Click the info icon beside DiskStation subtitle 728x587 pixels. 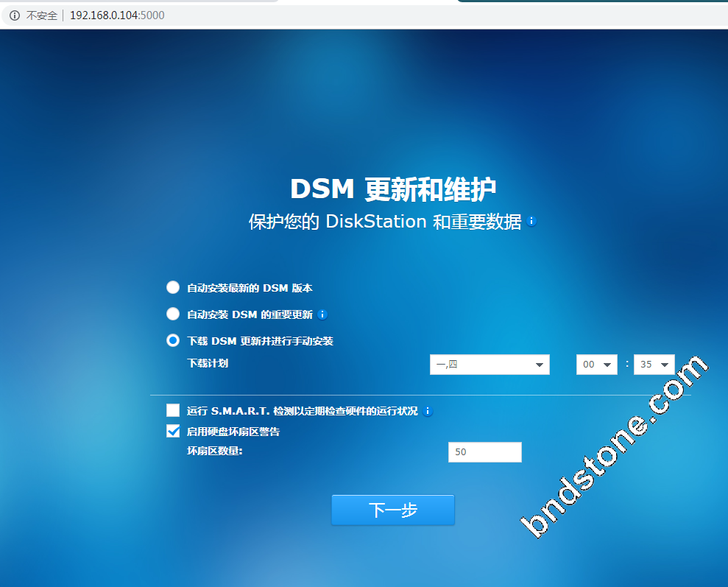tap(532, 221)
